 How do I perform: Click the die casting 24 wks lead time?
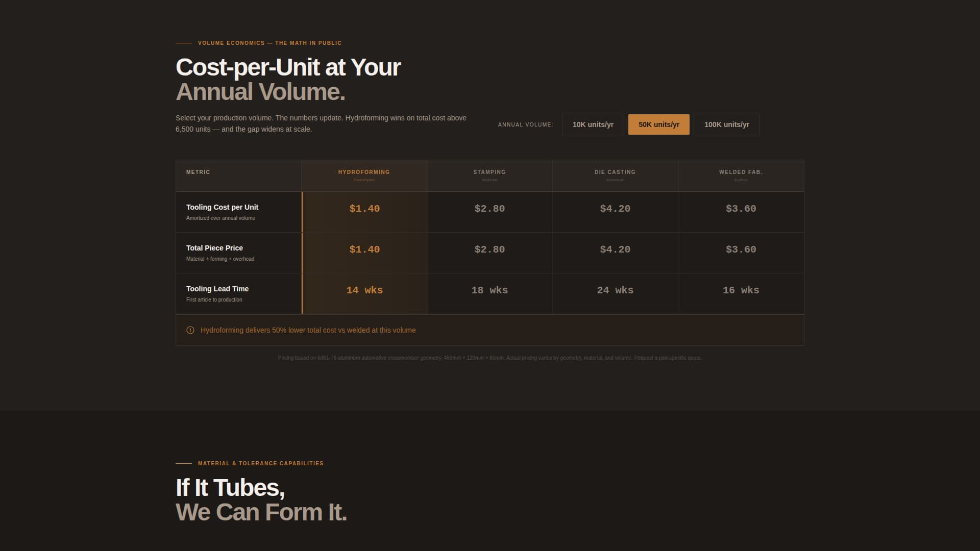click(615, 290)
